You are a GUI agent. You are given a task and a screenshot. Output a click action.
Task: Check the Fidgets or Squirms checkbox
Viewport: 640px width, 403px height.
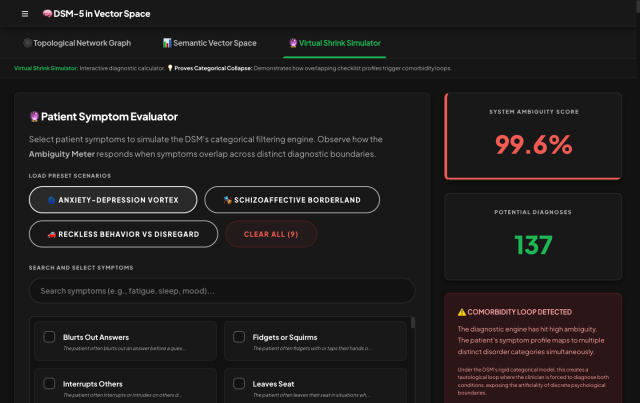(239, 337)
